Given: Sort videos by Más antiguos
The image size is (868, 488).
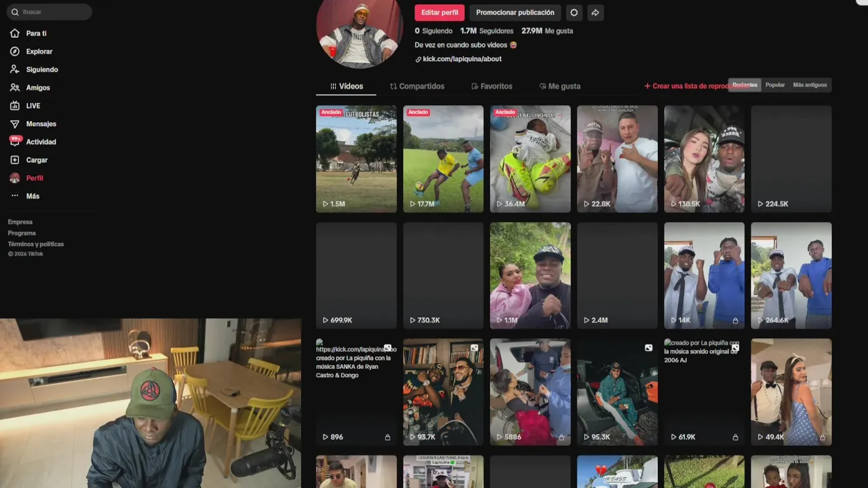Looking at the screenshot, I should [x=810, y=85].
